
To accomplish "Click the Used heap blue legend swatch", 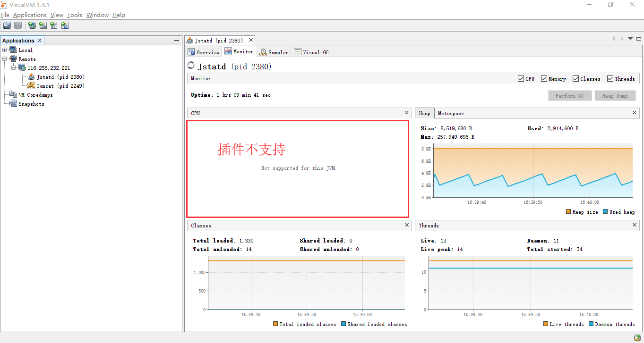I will [605, 212].
